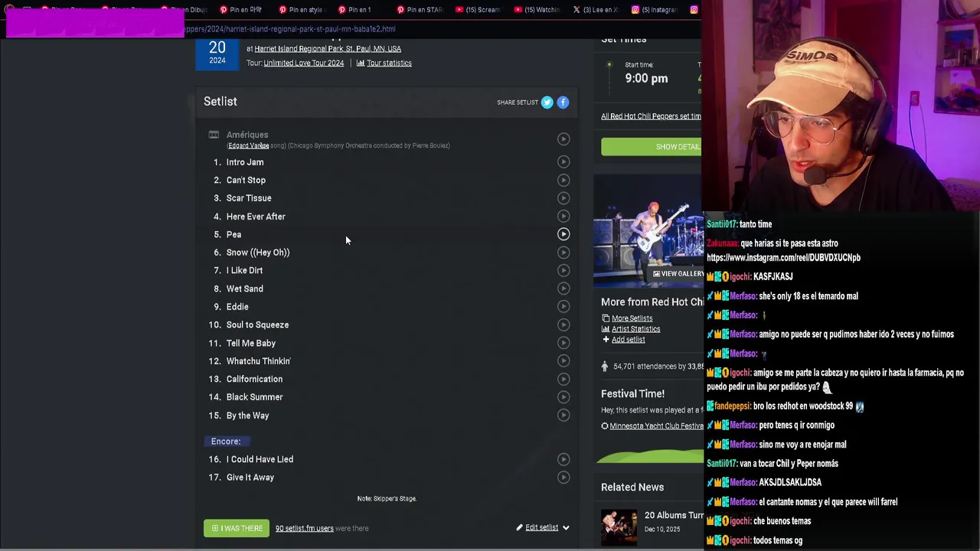The width and height of the screenshot is (980, 551).
Task: Click the Edgard Varèse link
Action: (x=248, y=145)
